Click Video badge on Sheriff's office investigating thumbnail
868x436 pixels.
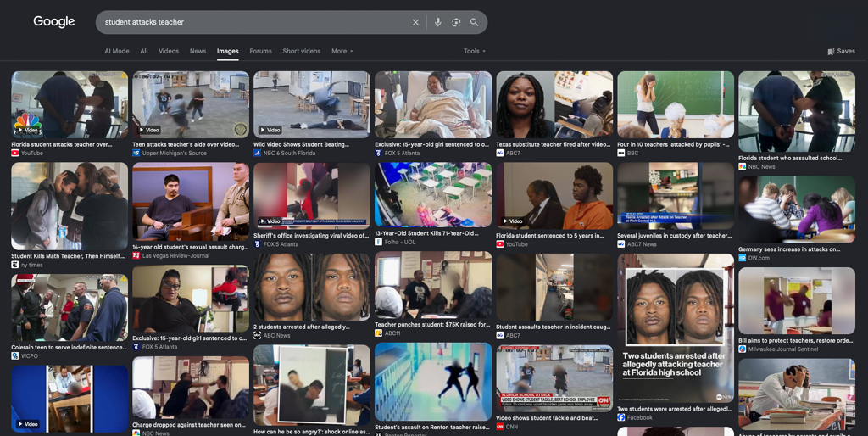tap(270, 221)
